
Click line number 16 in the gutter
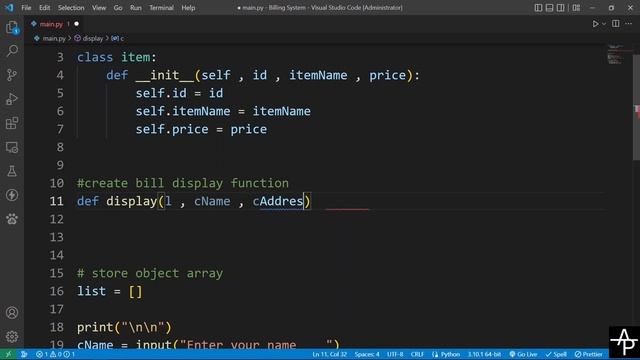pyautogui.click(x=57, y=291)
